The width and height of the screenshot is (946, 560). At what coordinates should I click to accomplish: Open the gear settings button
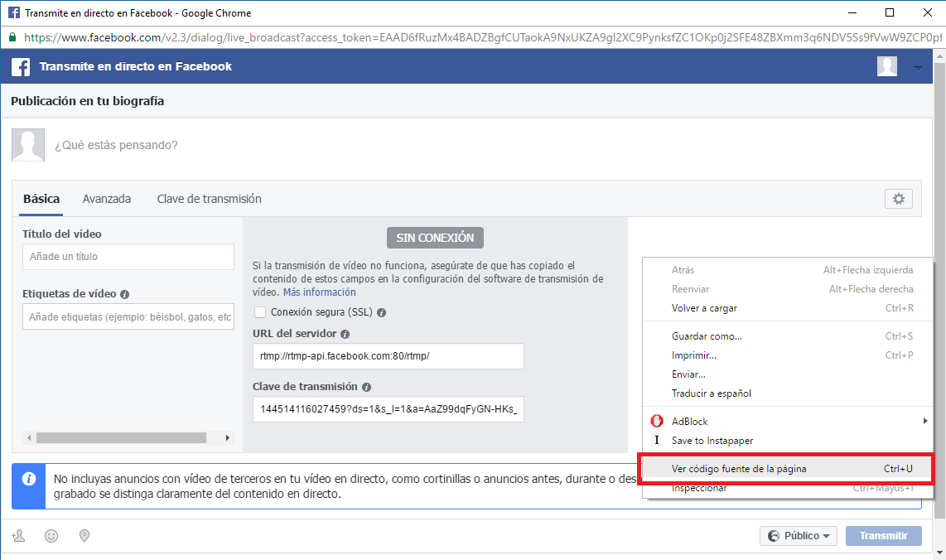[898, 199]
